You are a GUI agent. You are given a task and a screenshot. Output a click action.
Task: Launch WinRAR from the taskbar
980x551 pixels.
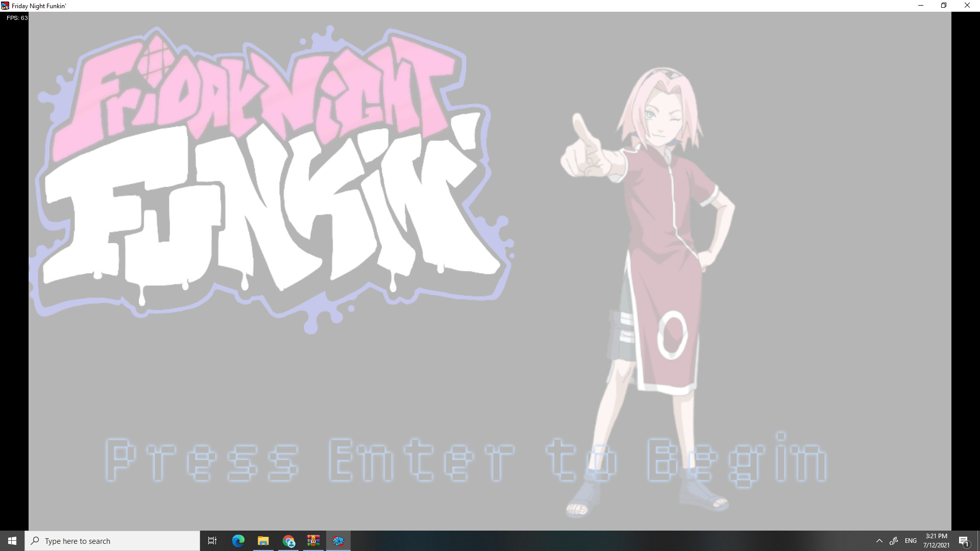tap(313, 540)
